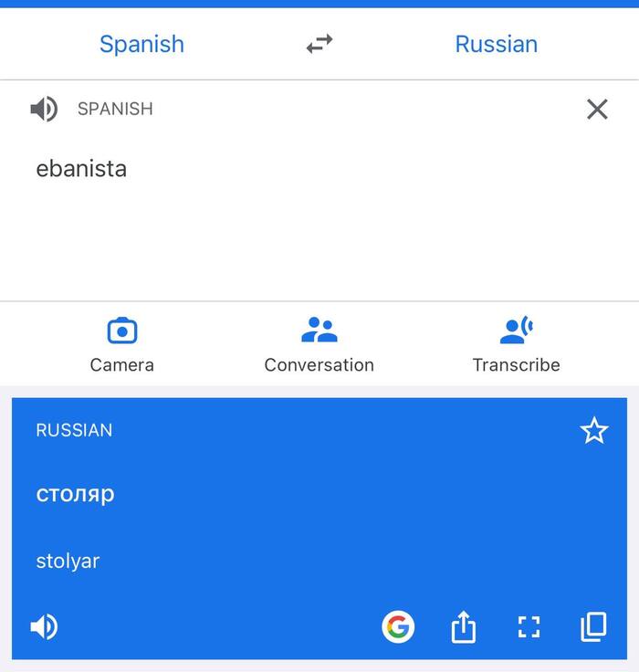Copy the translation to clipboard

(593, 626)
